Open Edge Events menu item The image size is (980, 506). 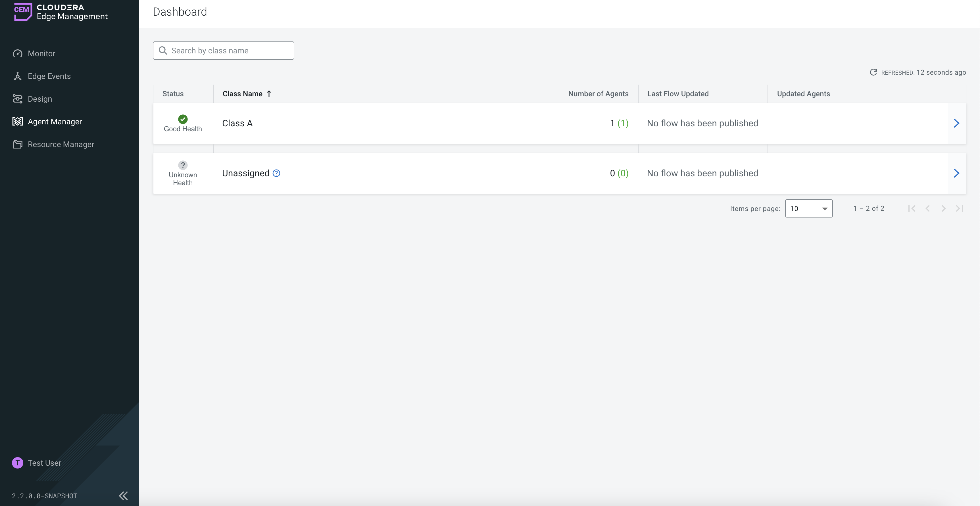tap(49, 76)
